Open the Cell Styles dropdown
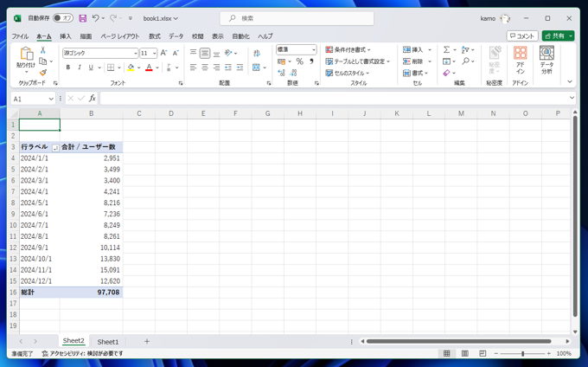The height and width of the screenshot is (367, 588). [348, 74]
